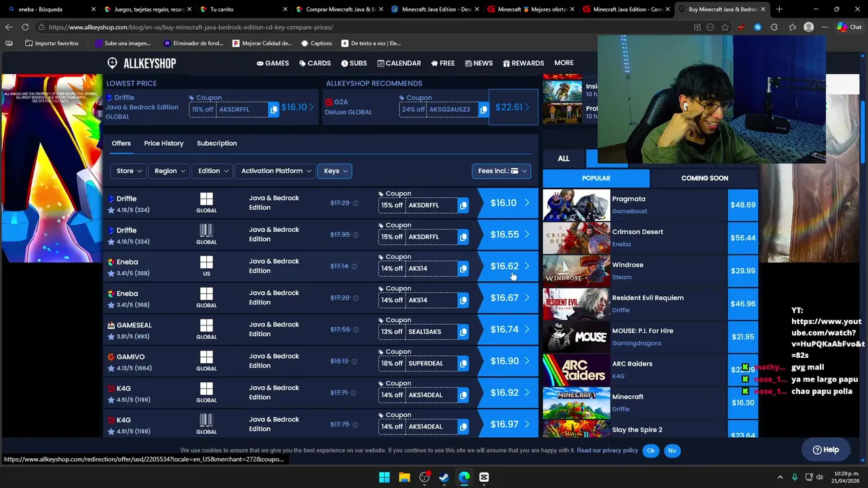Image resolution: width=868 pixels, height=488 pixels.
Task: Go to the GAMIVO $16.90 offer
Action: pyautogui.click(x=509, y=361)
